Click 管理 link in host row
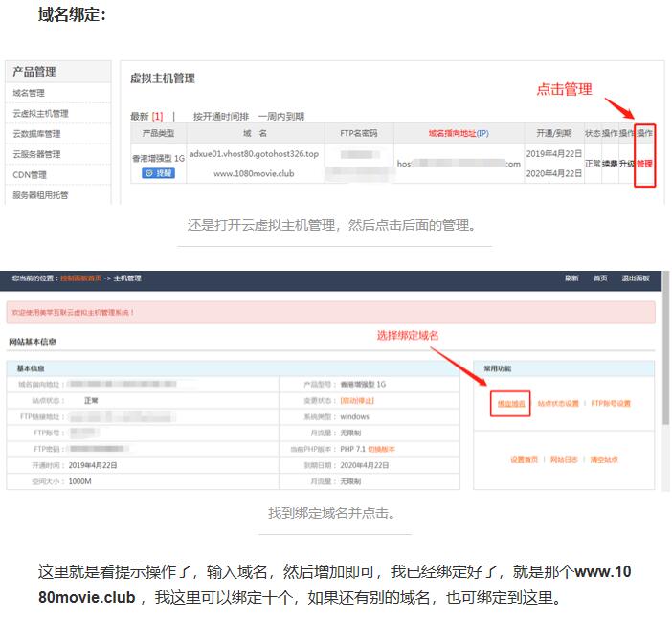 [644, 164]
